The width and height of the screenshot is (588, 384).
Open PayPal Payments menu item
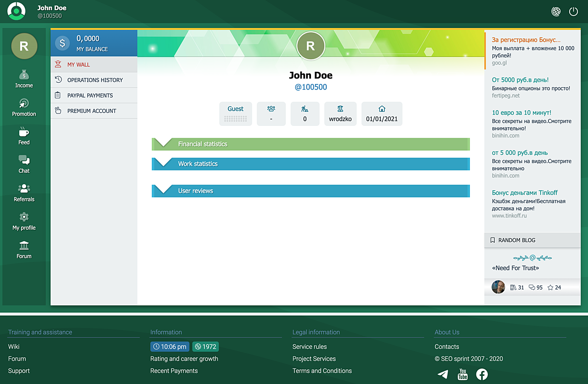(90, 96)
